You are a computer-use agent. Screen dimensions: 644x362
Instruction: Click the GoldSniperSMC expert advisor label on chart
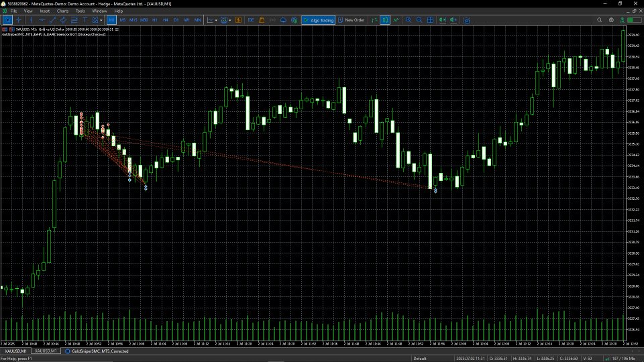point(54,34)
